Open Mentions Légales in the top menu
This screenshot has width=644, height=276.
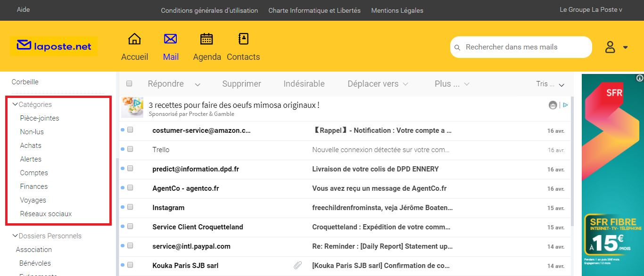[397, 10]
